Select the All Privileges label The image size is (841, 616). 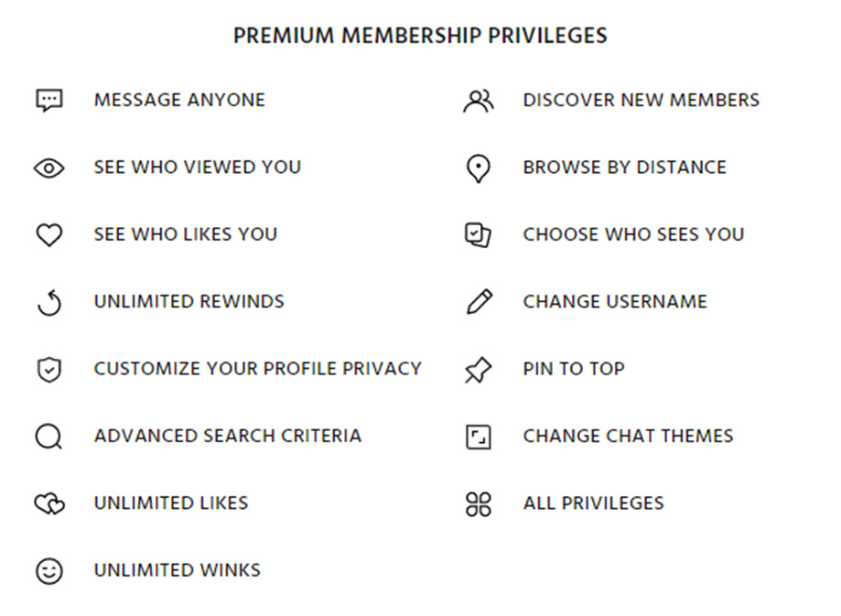click(594, 503)
